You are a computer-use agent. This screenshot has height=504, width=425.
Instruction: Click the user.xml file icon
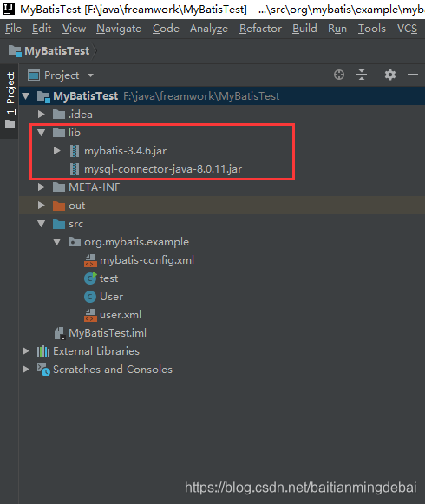coord(90,315)
